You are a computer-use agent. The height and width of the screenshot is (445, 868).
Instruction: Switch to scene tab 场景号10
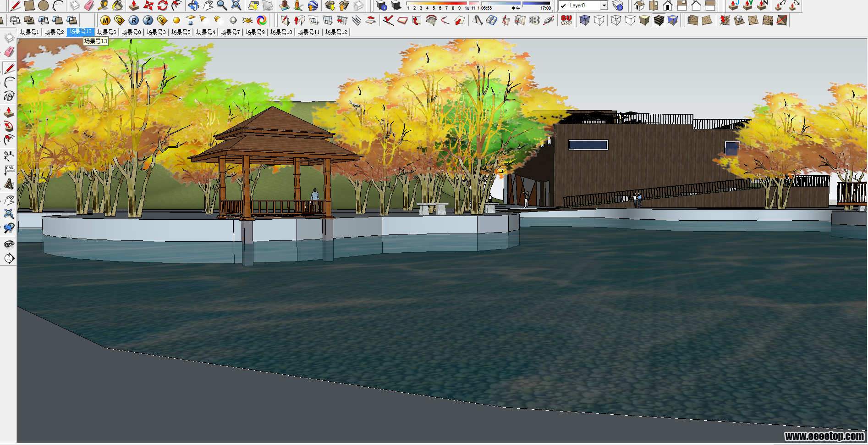tap(281, 32)
